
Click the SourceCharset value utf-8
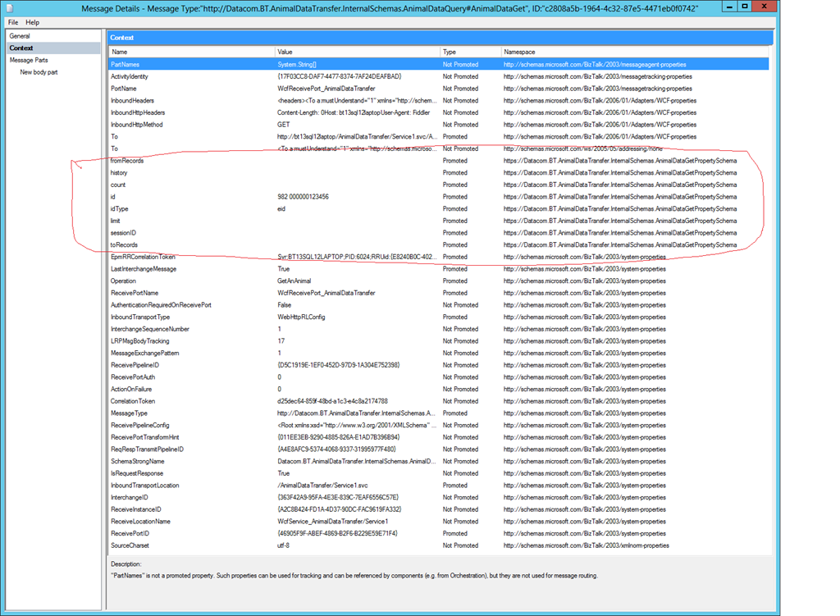click(x=283, y=545)
